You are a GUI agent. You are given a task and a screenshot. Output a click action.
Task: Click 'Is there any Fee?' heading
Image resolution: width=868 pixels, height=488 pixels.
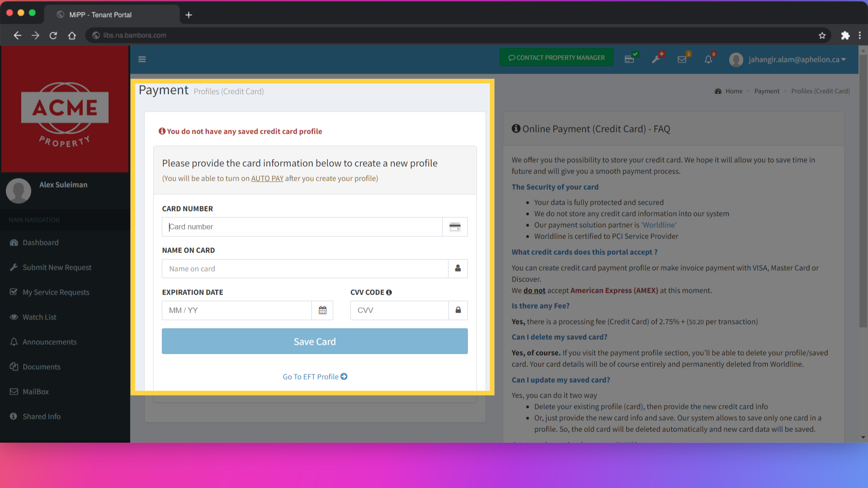(x=541, y=306)
